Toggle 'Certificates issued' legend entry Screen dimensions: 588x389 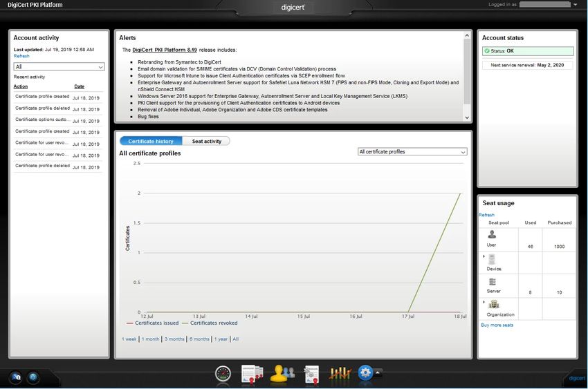point(153,323)
